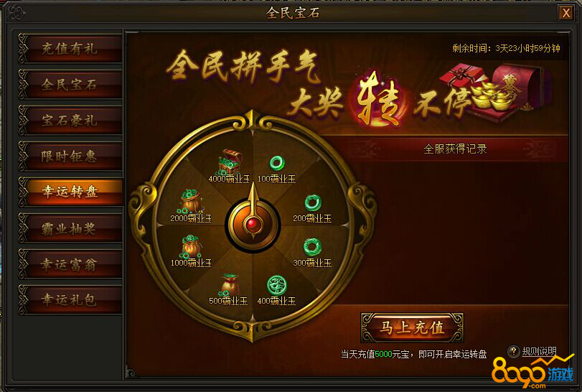Screen dimensions: 582x392
Task: Open the 幸运礼包 tab
Action: click(x=70, y=300)
